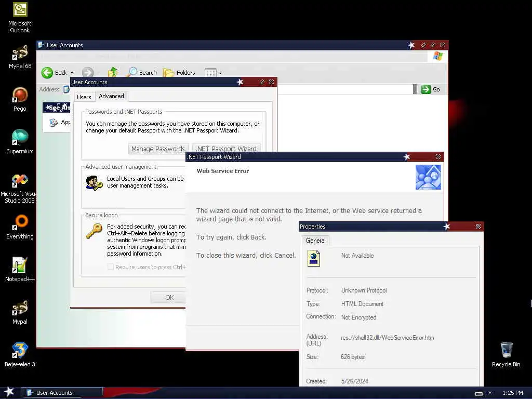Toggle Require users to press Ctrl checkbox

pyautogui.click(x=111, y=267)
